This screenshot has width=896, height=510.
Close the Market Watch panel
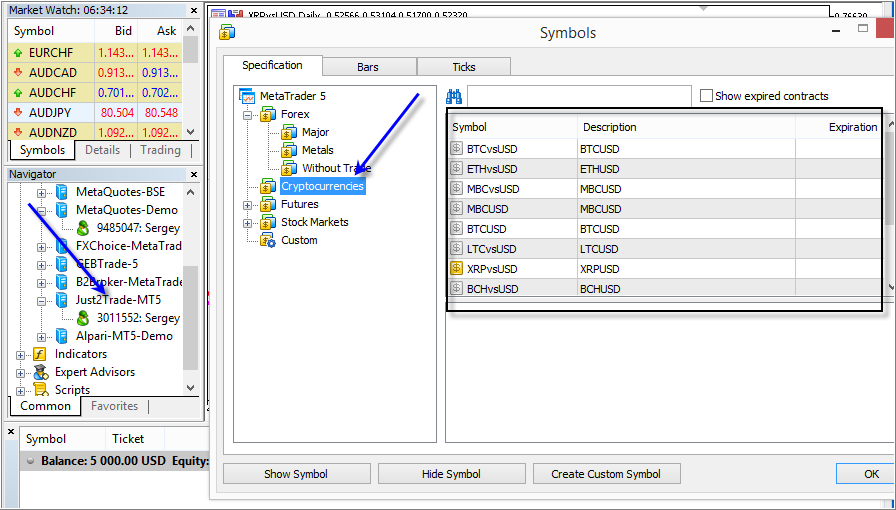194,10
